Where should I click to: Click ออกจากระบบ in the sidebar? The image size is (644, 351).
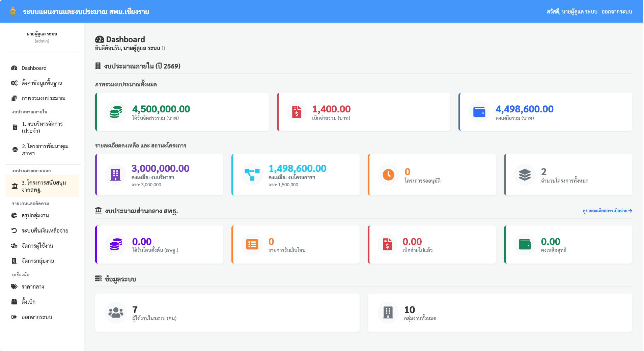pyautogui.click(x=42, y=317)
